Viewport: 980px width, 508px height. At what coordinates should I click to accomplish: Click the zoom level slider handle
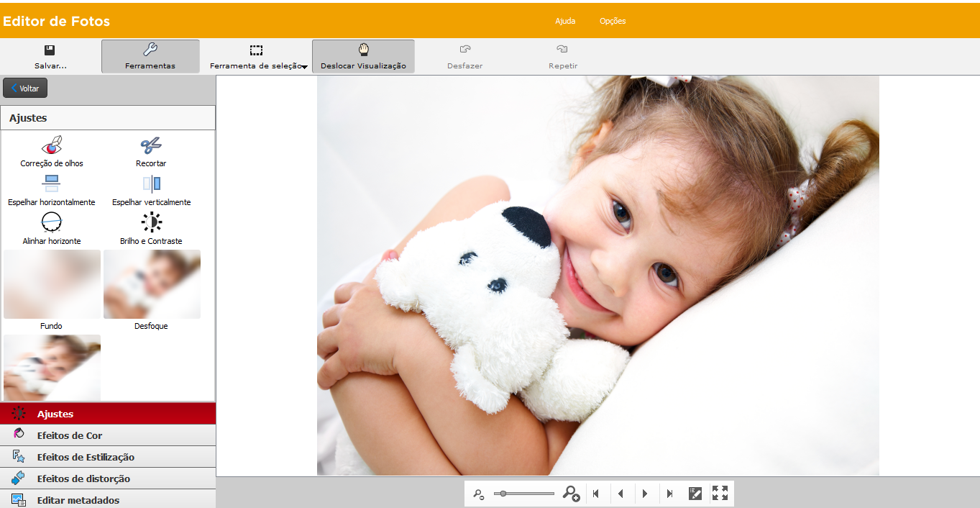[503, 494]
